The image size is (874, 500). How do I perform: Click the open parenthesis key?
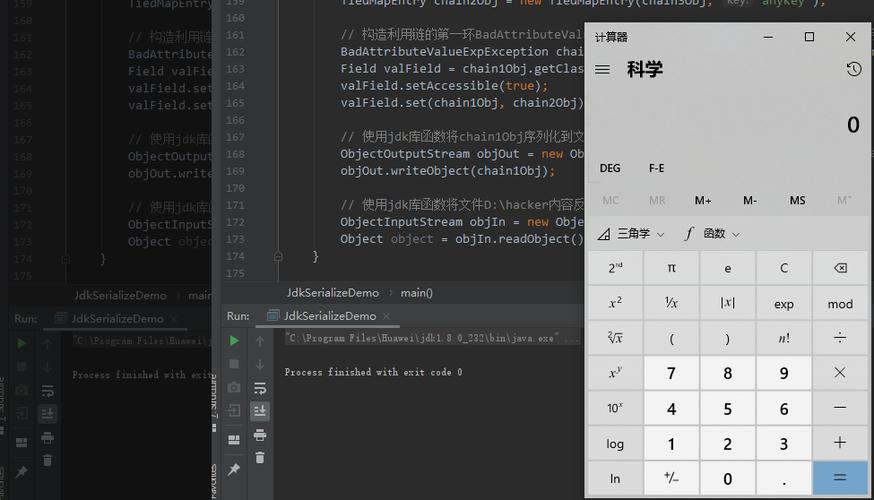(671, 338)
